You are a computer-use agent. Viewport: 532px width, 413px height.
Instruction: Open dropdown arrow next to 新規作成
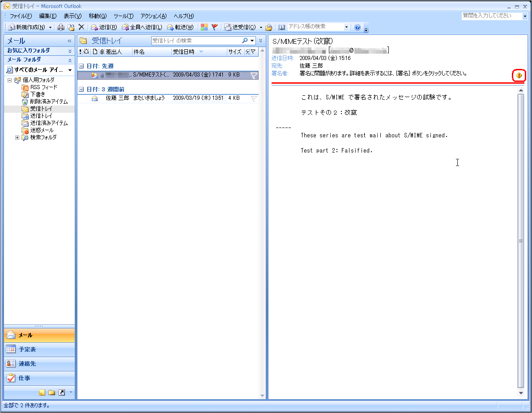point(50,27)
